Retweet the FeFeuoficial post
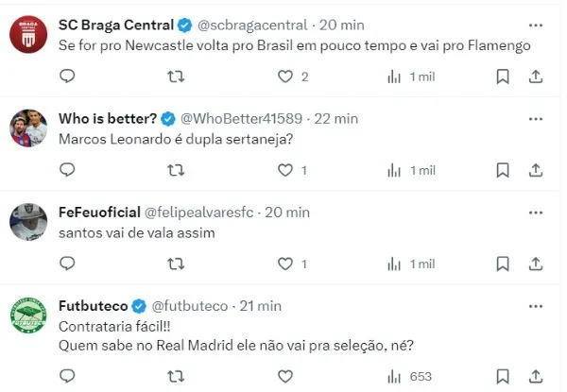This screenshot has height=392, width=567. tap(176, 262)
